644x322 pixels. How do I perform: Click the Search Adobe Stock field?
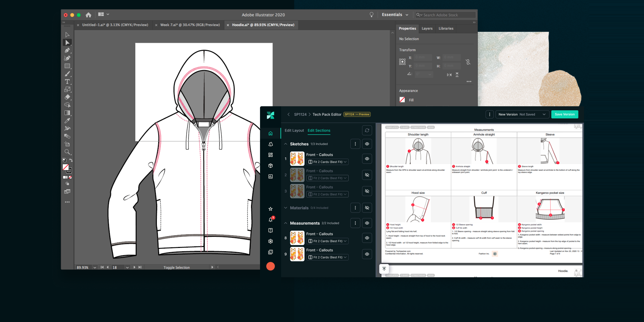(446, 15)
